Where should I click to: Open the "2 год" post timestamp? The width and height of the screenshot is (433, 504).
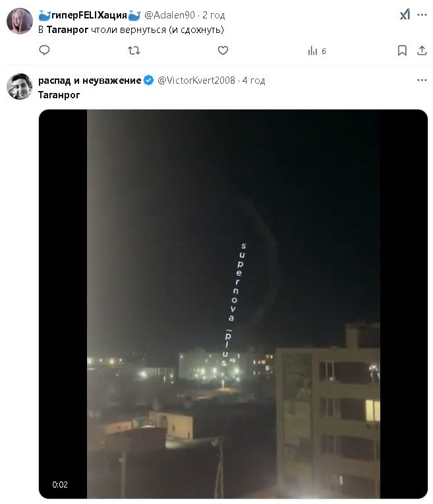point(214,15)
